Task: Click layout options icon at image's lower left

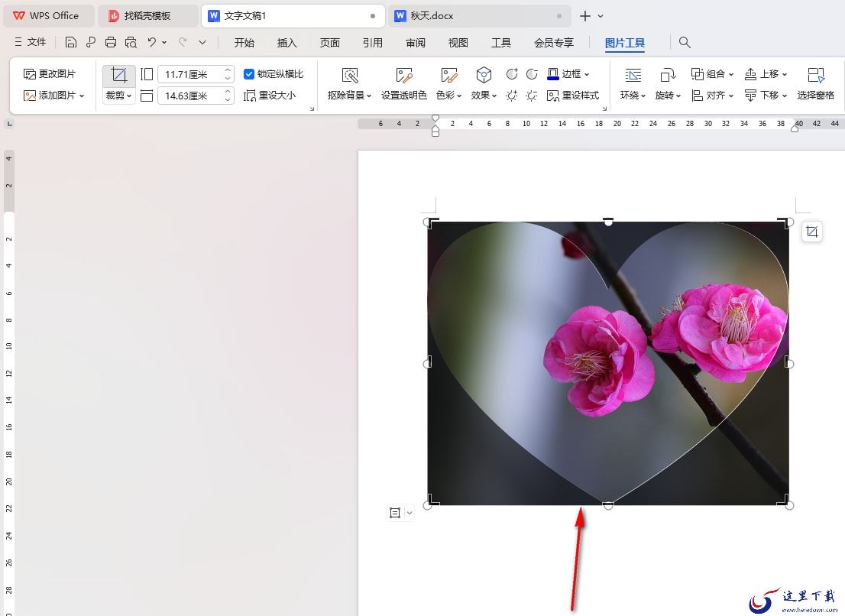Action: (395, 513)
